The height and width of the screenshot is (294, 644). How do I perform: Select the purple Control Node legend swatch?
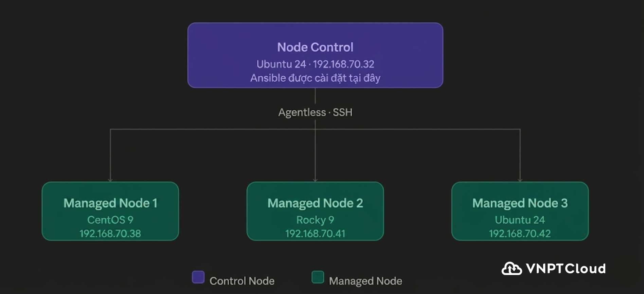(x=198, y=277)
